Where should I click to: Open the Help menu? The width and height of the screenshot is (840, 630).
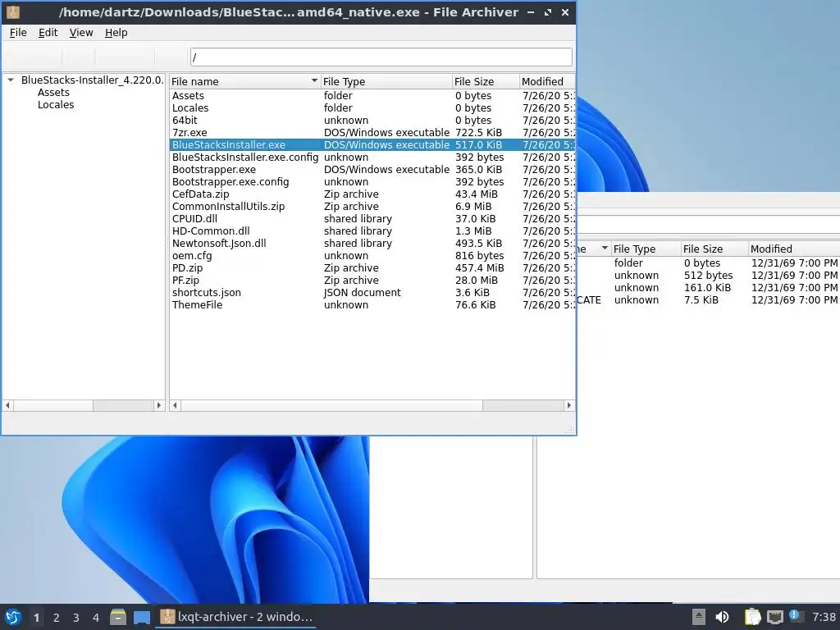point(116,33)
